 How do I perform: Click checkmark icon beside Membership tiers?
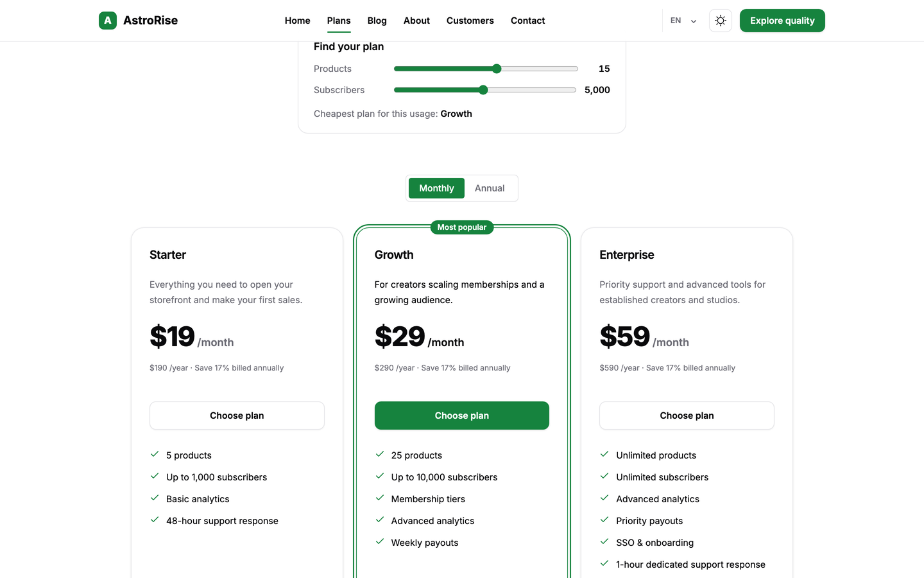(380, 498)
